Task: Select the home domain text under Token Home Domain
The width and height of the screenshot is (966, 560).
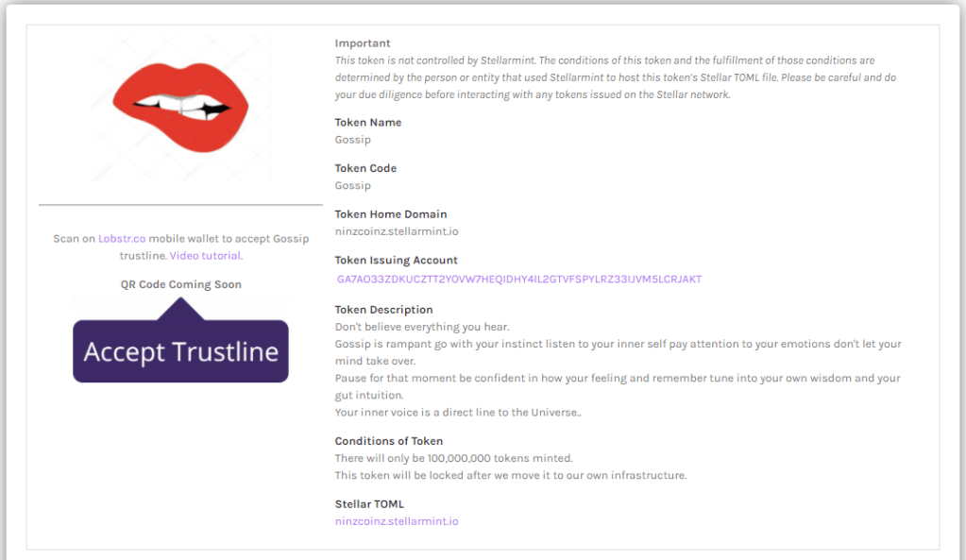Action: [396, 231]
